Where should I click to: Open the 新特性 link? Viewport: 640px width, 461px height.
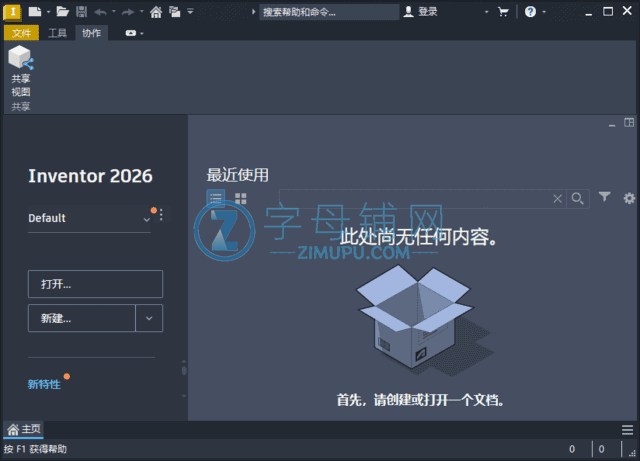click(x=44, y=384)
